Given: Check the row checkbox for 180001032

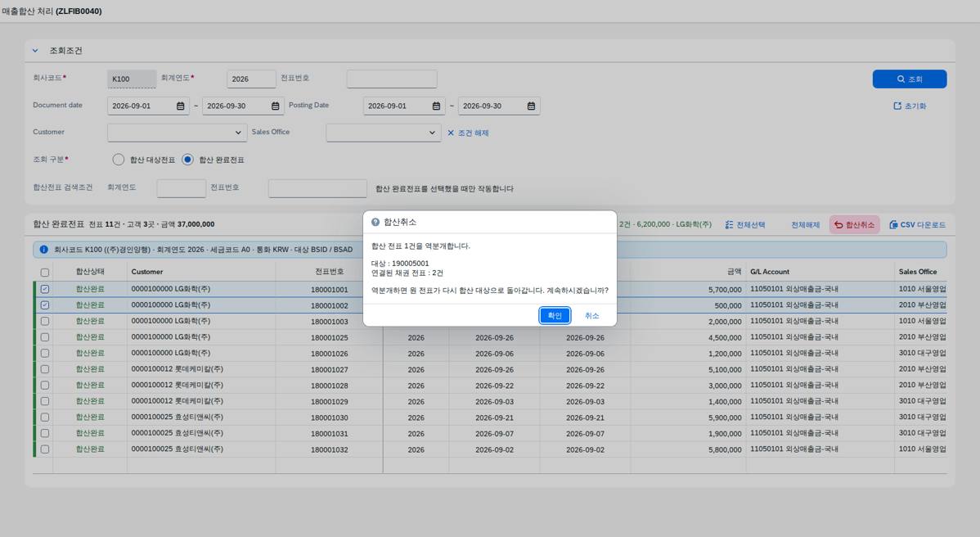Looking at the screenshot, I should 45,449.
